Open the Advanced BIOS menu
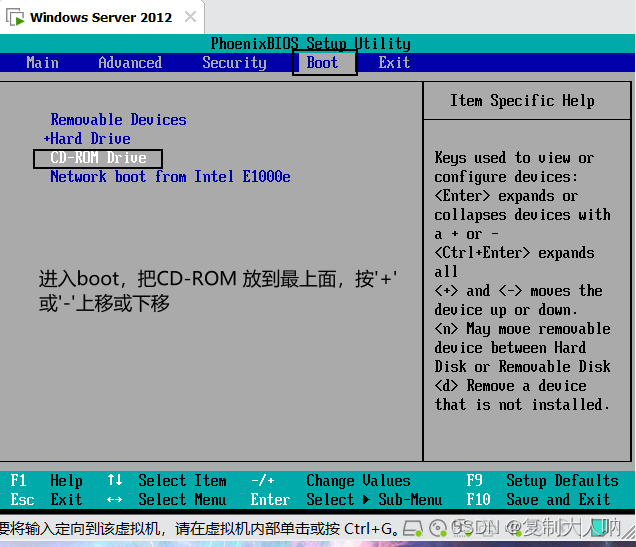 point(130,63)
